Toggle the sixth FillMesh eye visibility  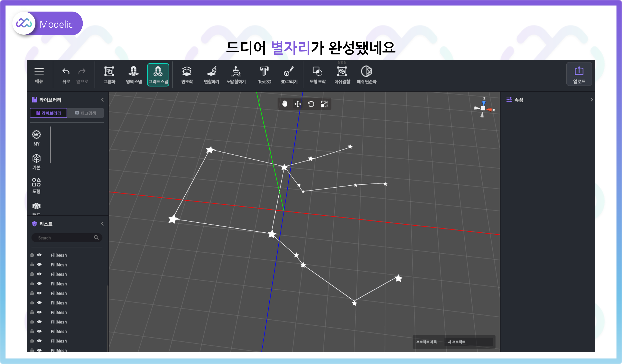[39, 303]
